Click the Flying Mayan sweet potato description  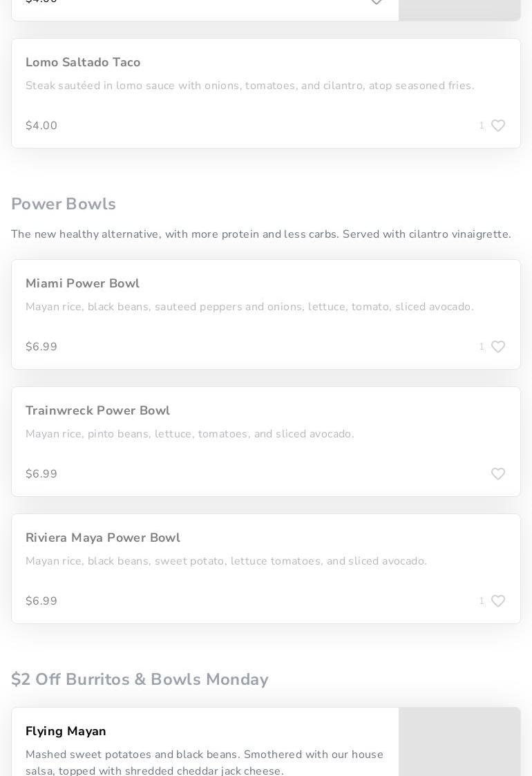(204, 763)
